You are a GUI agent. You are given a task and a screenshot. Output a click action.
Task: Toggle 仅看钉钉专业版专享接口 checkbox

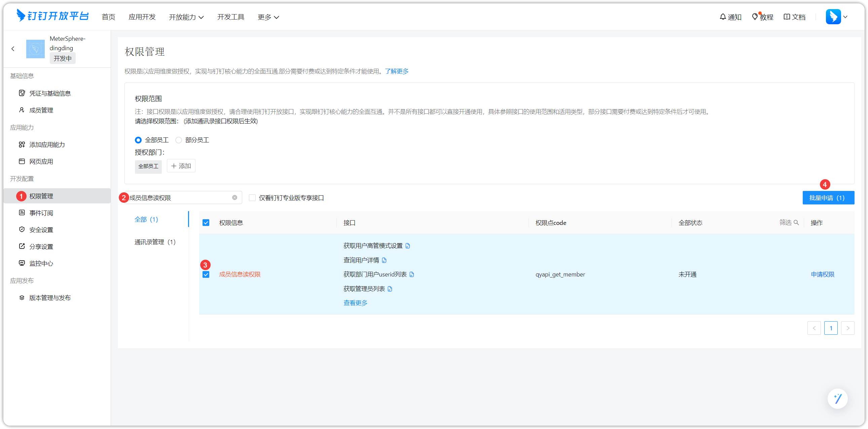coord(252,198)
